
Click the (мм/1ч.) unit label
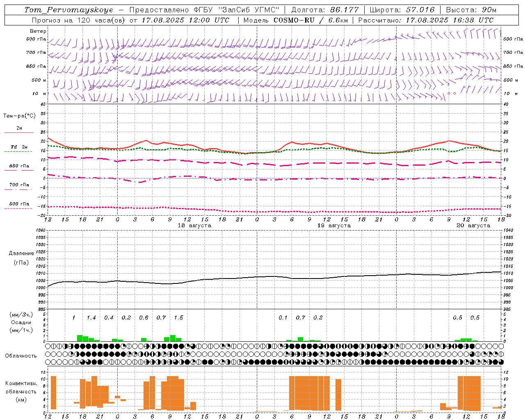[21, 330]
